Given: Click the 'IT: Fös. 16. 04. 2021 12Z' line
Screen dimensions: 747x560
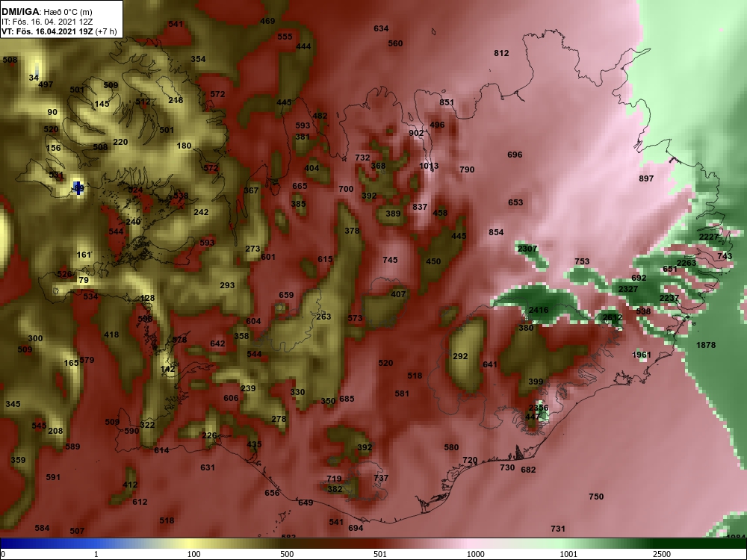Looking at the screenshot, I should point(46,22).
